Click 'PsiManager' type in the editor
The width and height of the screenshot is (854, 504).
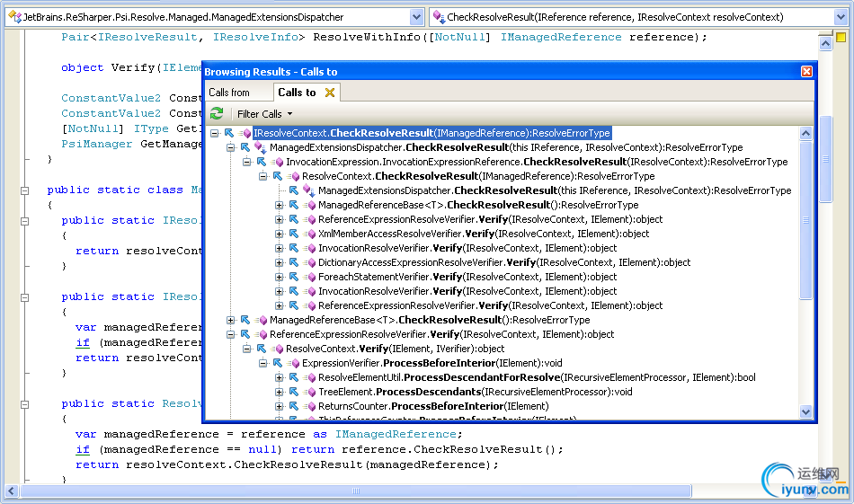point(96,144)
